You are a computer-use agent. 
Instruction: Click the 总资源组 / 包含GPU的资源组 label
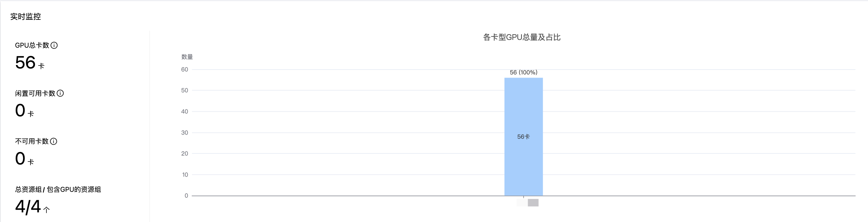pyautogui.click(x=58, y=190)
